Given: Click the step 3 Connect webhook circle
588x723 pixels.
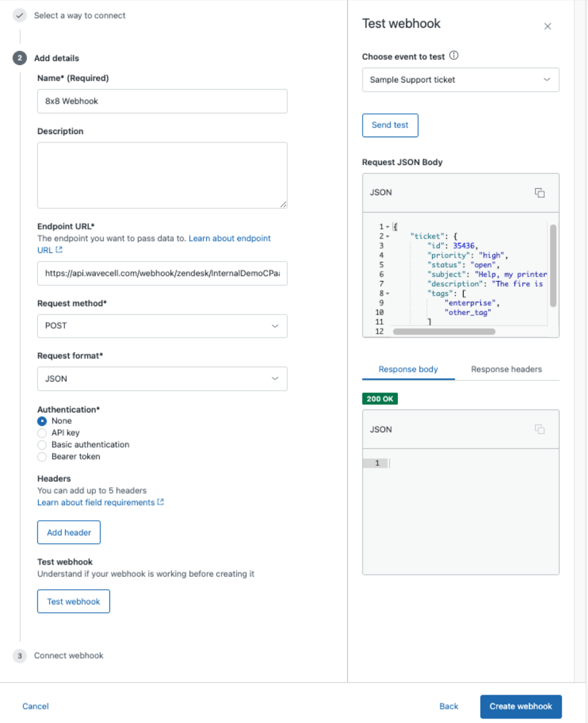Looking at the screenshot, I should click(x=20, y=656).
